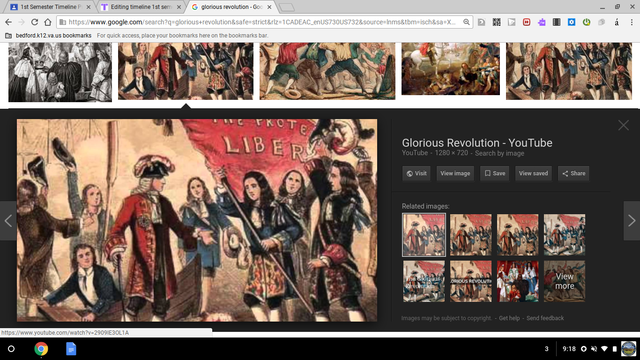Viewport: 640px width, 360px height.
Task: Reload the current page
Action: 35,22
